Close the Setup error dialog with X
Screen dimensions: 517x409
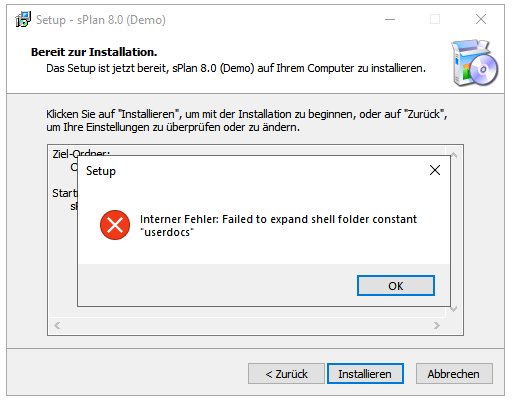click(x=435, y=170)
